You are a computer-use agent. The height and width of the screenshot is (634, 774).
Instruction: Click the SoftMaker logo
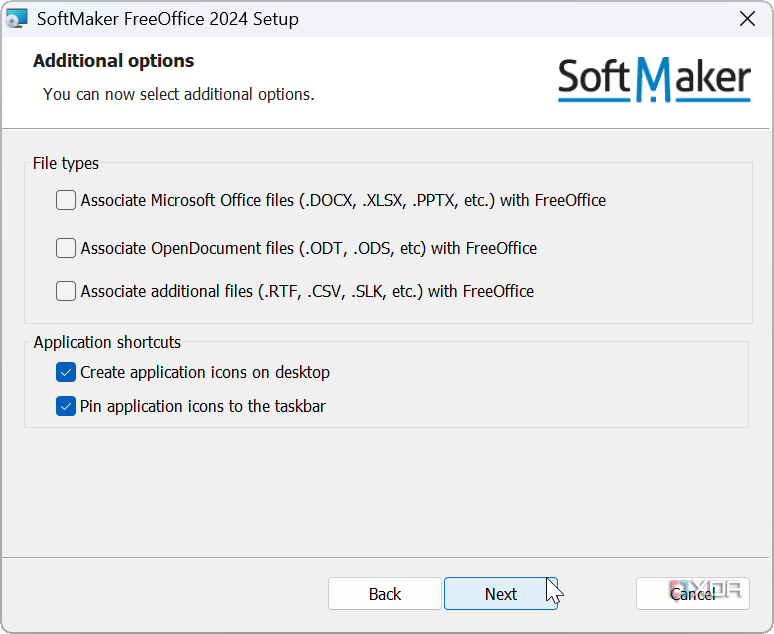point(654,79)
